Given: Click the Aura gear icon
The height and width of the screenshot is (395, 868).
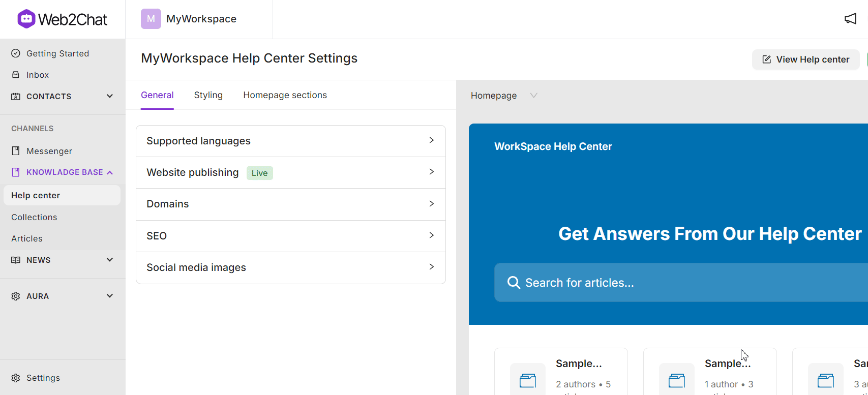Looking at the screenshot, I should 16,296.
